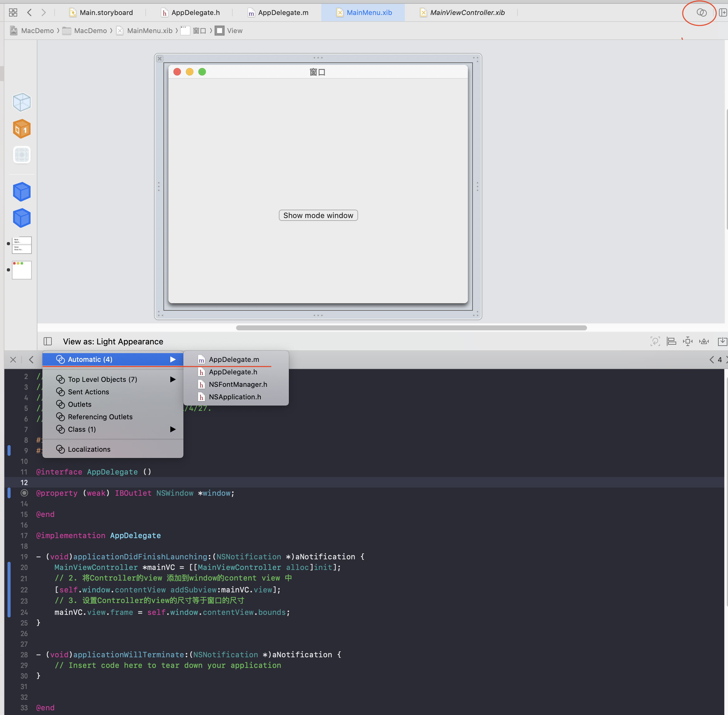Click the Show mode window button

pyautogui.click(x=318, y=215)
